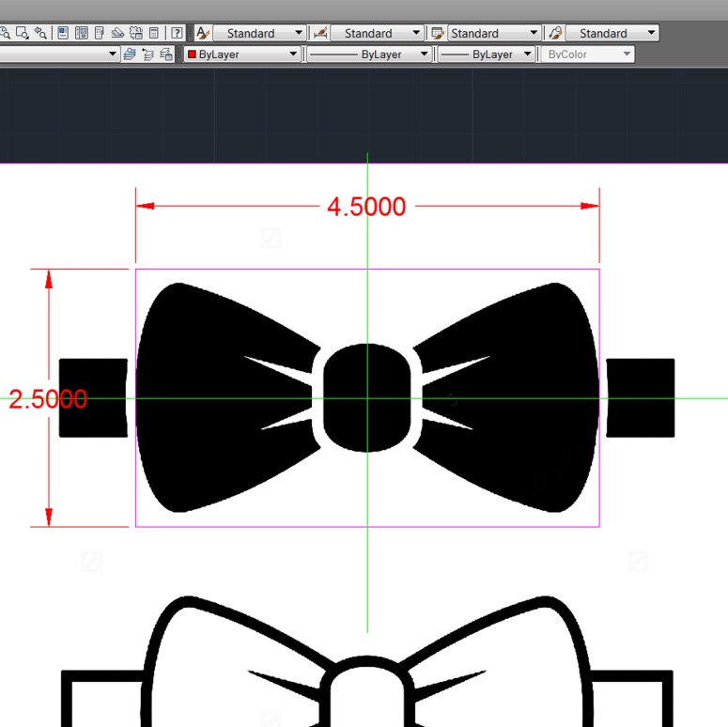Screen dimensions: 728x727
Task: Open the ByLayer lineweight dropdown
Action: pyautogui.click(x=486, y=54)
